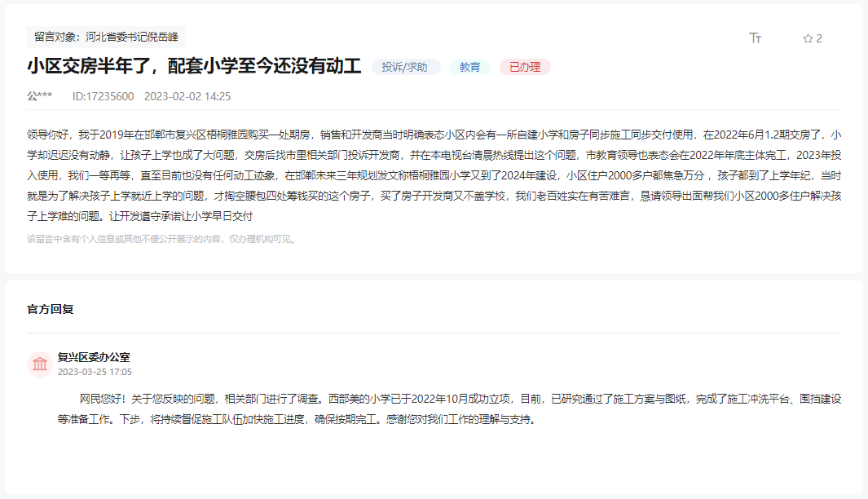This screenshot has height=499, width=868.
Task: Click the favorite count number 2
Action: coord(819,38)
